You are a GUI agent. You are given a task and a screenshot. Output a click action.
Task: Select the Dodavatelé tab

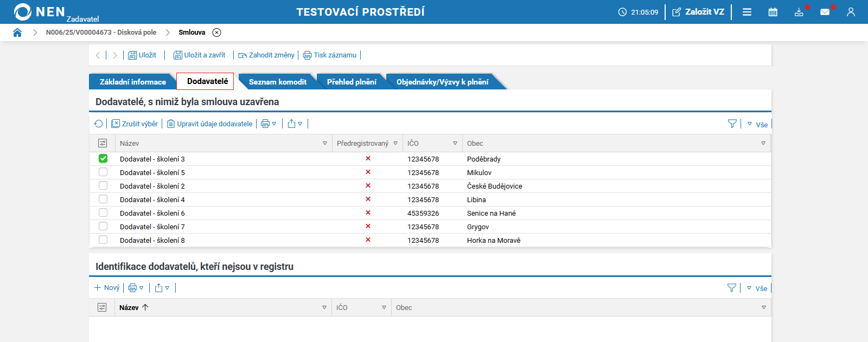pos(205,81)
